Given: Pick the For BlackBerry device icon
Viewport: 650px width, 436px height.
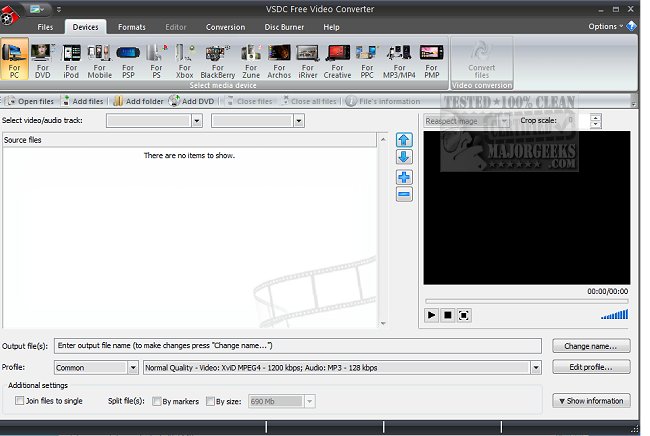Looking at the screenshot, I should pos(218,61).
